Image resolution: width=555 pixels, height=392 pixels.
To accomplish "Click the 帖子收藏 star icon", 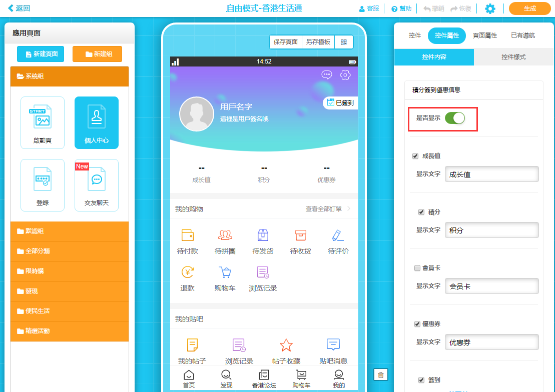I will coord(286,345).
